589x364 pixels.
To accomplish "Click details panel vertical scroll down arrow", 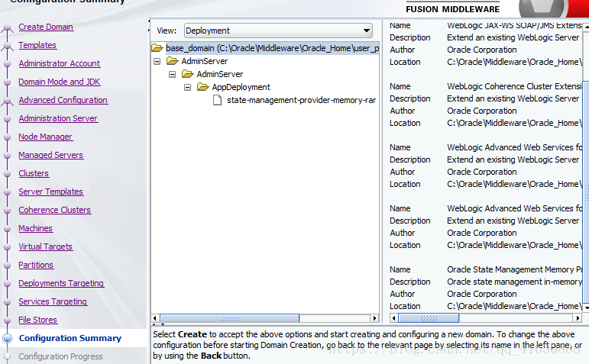I will 586,308.
